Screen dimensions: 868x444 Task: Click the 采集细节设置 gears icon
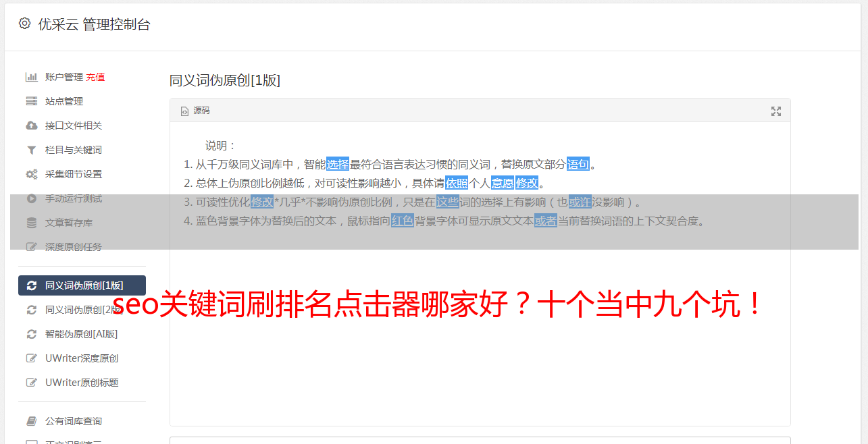point(31,174)
